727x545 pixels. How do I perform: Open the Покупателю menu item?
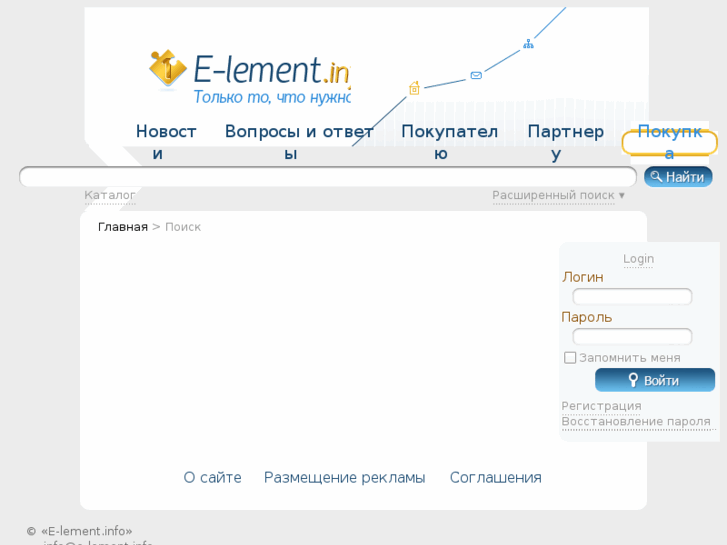point(449,142)
